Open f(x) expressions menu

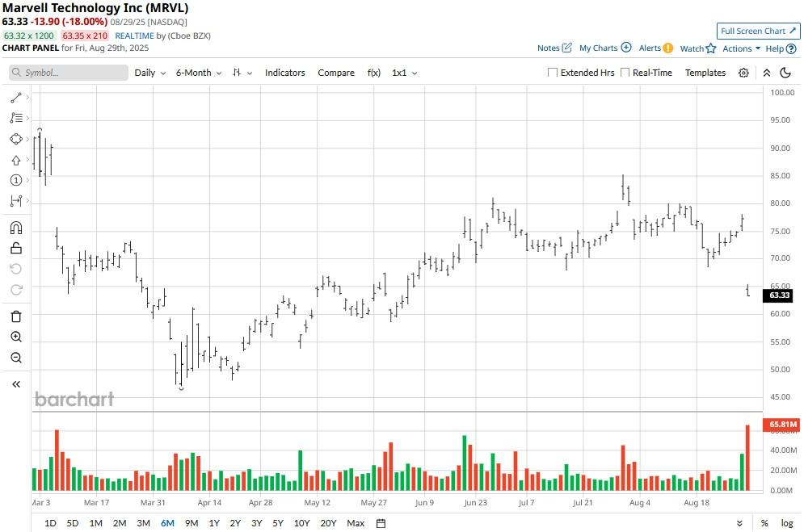click(374, 73)
